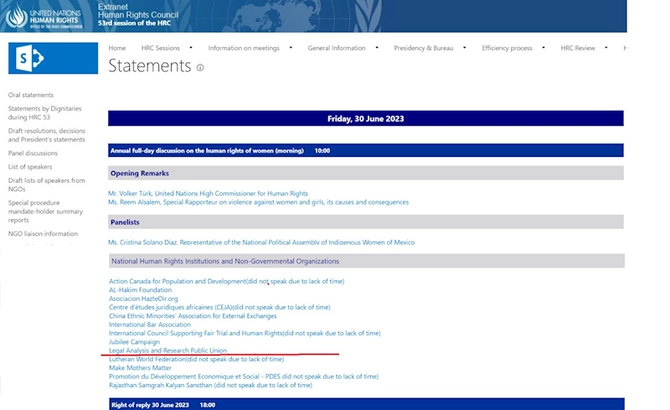This screenshot has width=670, height=410.
Task: Go to Oral statements in sidebar
Action: [x=31, y=95]
